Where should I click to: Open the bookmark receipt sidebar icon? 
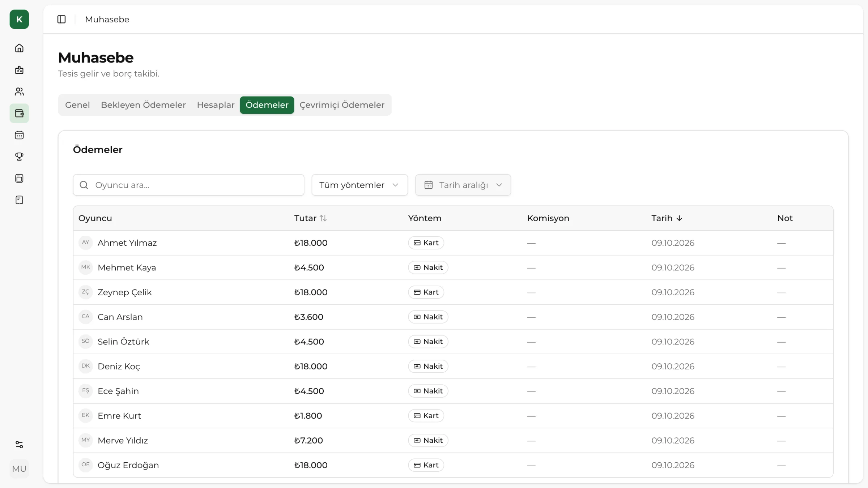(x=19, y=200)
